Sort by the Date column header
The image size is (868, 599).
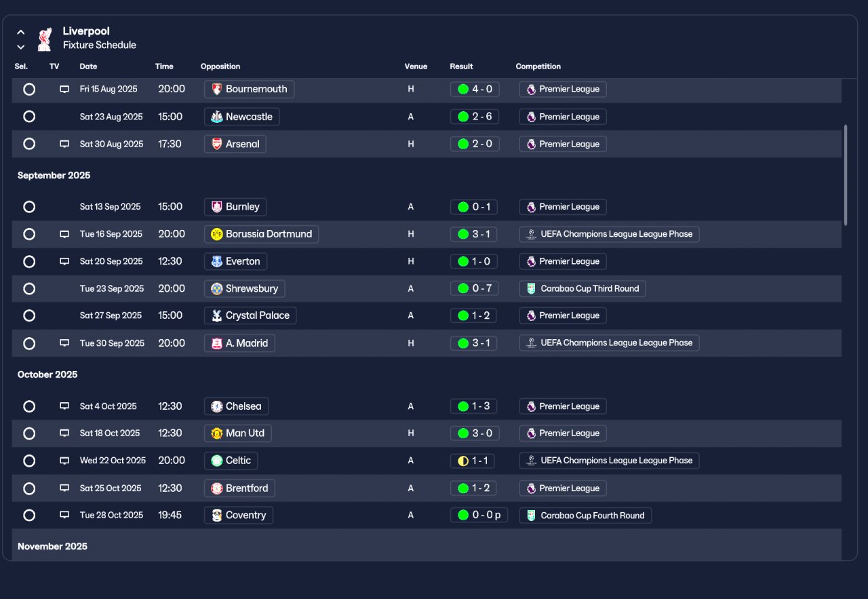click(88, 66)
